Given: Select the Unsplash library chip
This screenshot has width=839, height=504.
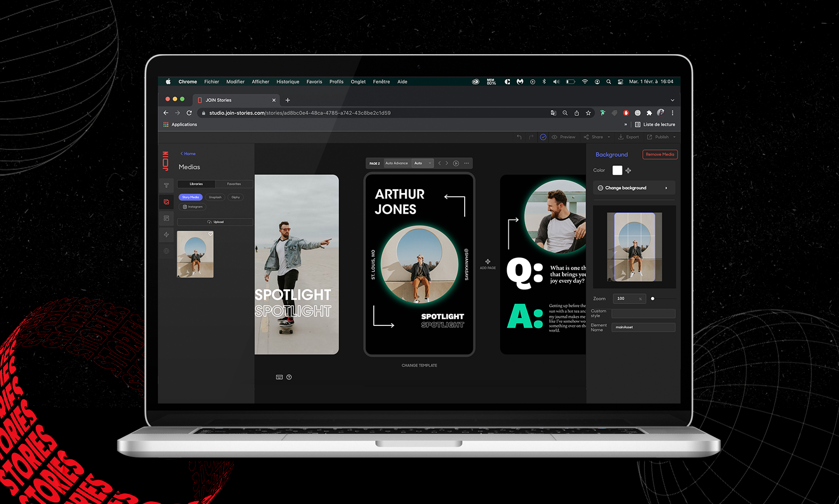Looking at the screenshot, I should point(215,197).
